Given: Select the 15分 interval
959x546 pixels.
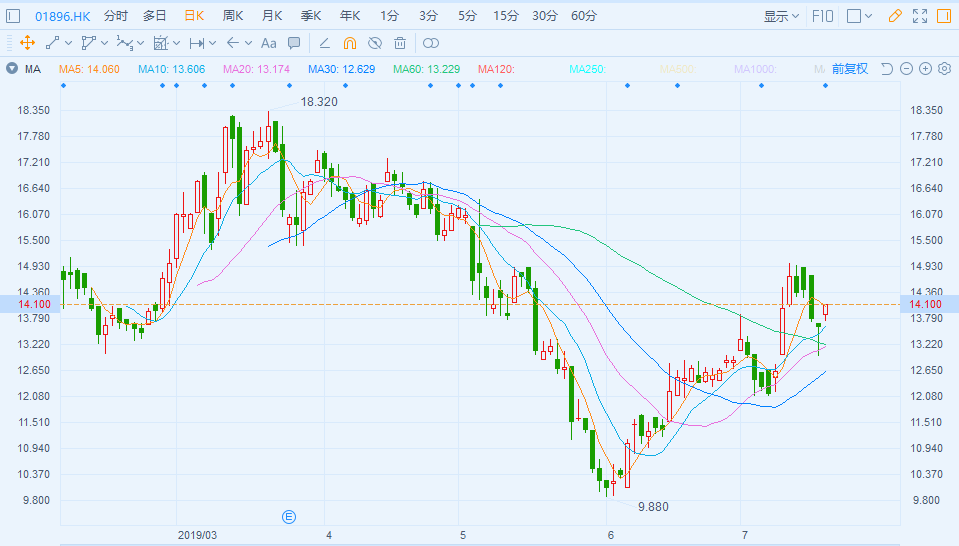Looking at the screenshot, I should tap(506, 16).
